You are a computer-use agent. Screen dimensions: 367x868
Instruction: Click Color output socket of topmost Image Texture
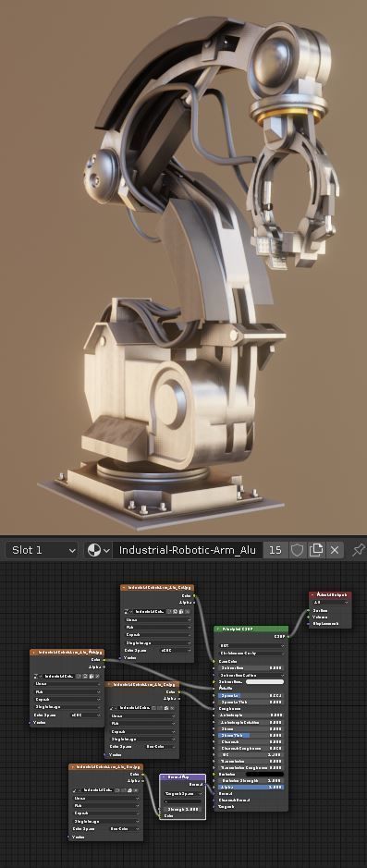coord(194,595)
